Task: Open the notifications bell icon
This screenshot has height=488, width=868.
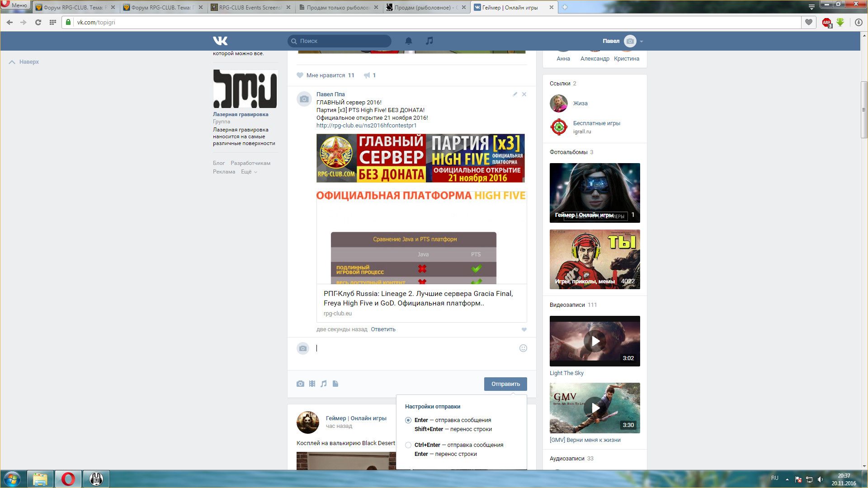Action: (x=409, y=41)
